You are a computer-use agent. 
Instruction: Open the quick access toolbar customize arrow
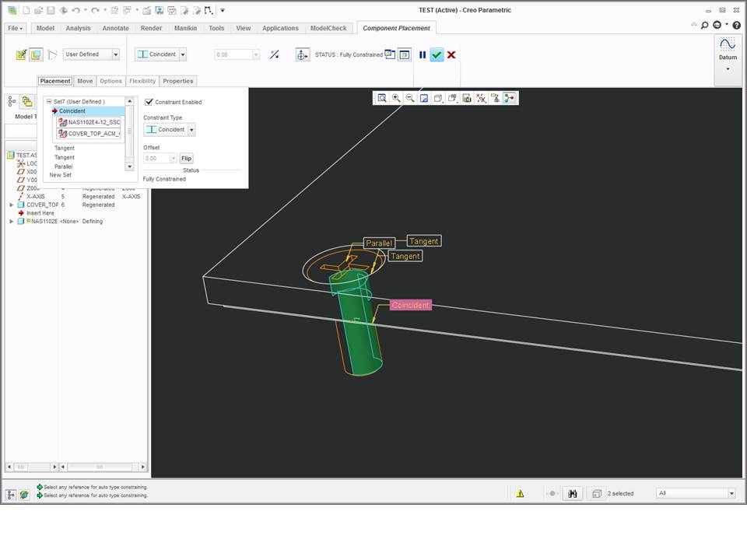coord(223,10)
